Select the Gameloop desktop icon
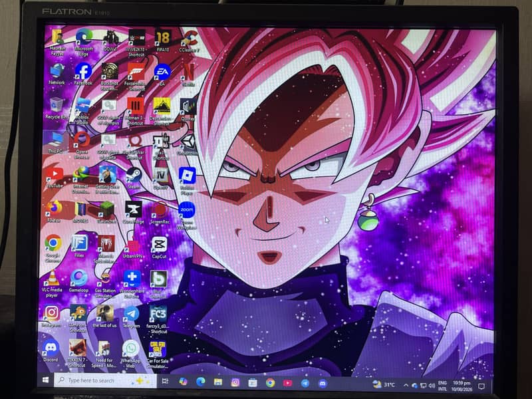Screen dimensions: 532x399 coord(78,279)
